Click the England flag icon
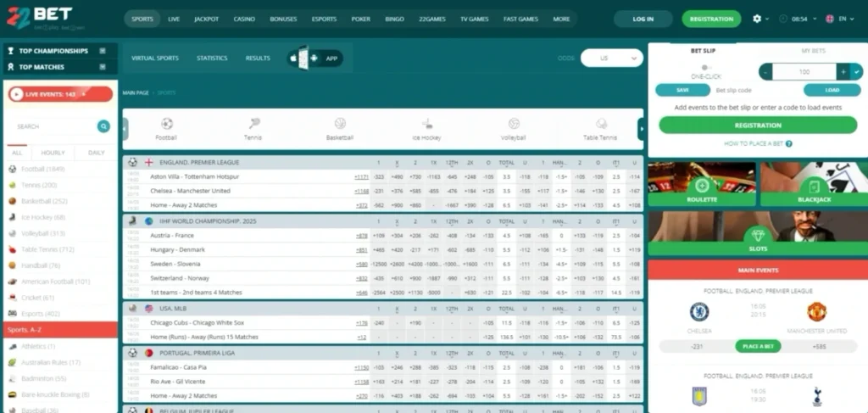 click(x=149, y=162)
